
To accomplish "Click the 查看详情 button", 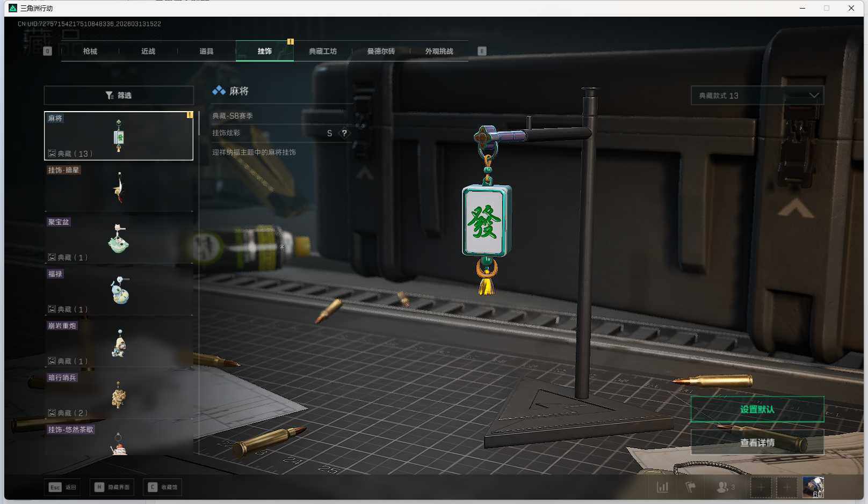I will [x=757, y=443].
